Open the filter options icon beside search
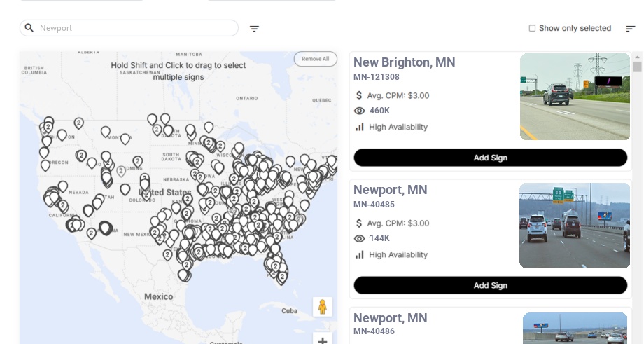Viewport: 644px width, 344px height. click(x=254, y=29)
